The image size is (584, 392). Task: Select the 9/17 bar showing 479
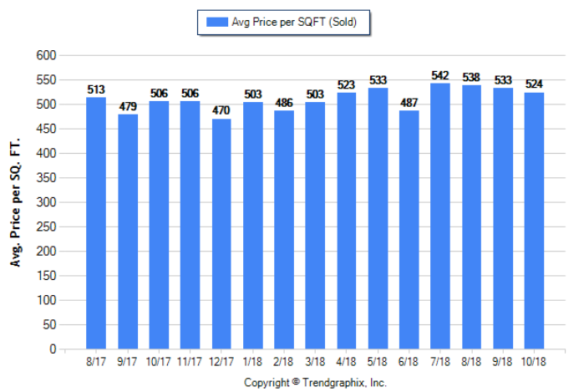tap(128, 232)
